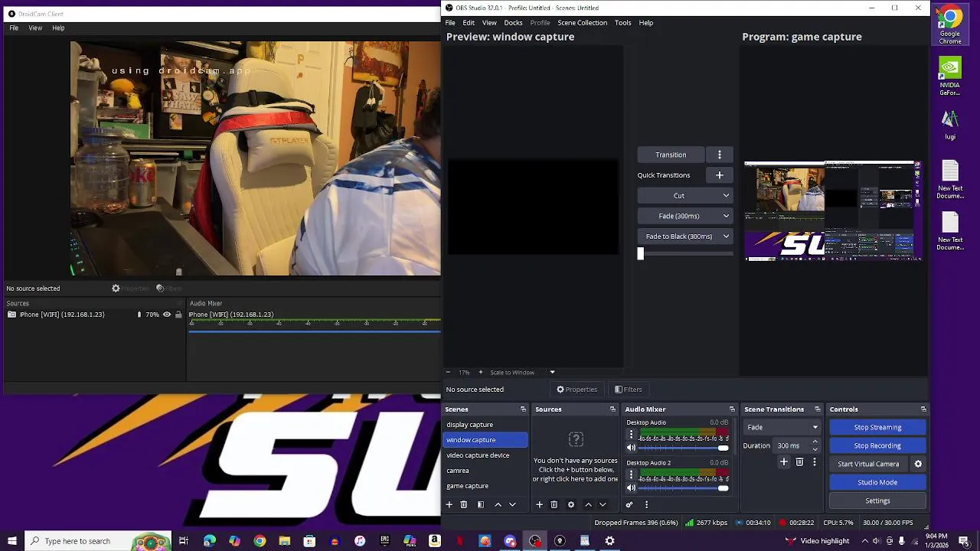Expand Fade to Black (300ms) dropdown

point(726,236)
